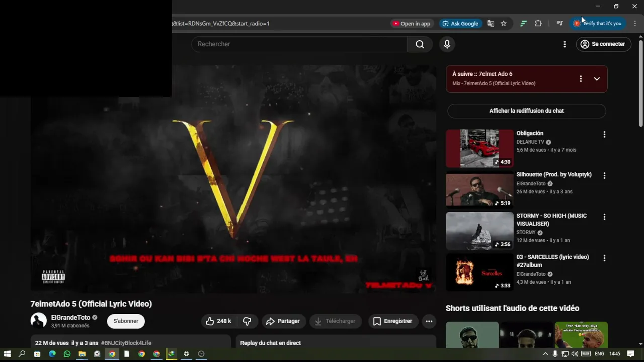Open the Obligación video thumbnail
The height and width of the screenshot is (362, 644).
click(x=479, y=148)
